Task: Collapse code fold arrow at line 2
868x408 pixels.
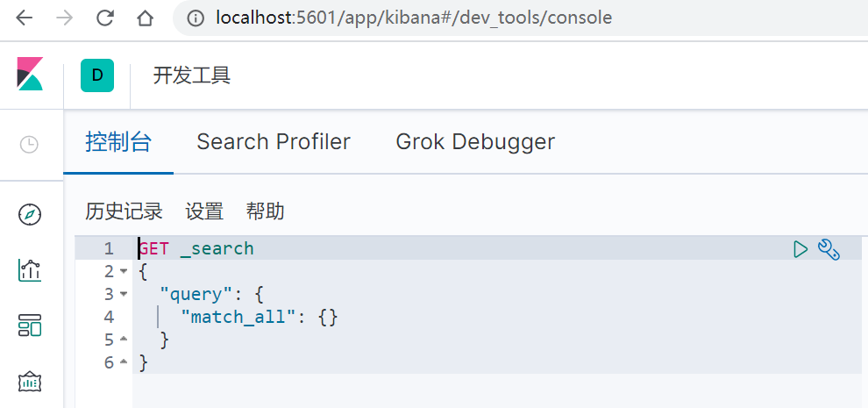Action: pos(124,271)
